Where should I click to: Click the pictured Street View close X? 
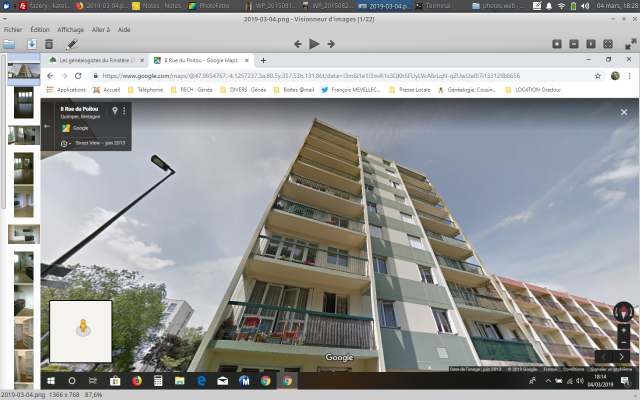point(624,112)
